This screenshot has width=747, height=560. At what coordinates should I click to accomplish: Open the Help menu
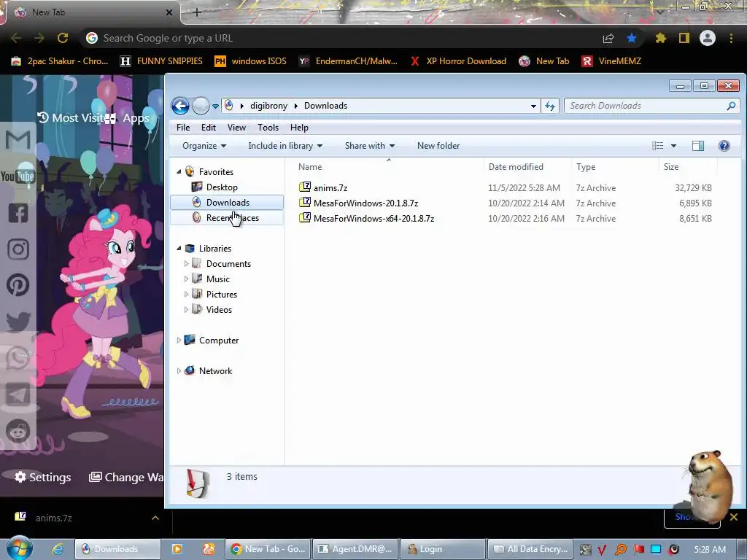pyautogui.click(x=299, y=128)
